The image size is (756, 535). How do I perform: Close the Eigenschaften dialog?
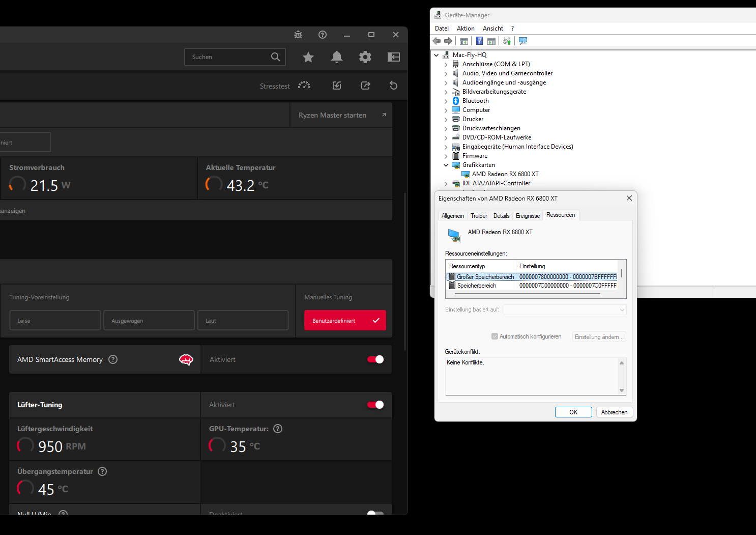pyautogui.click(x=629, y=198)
